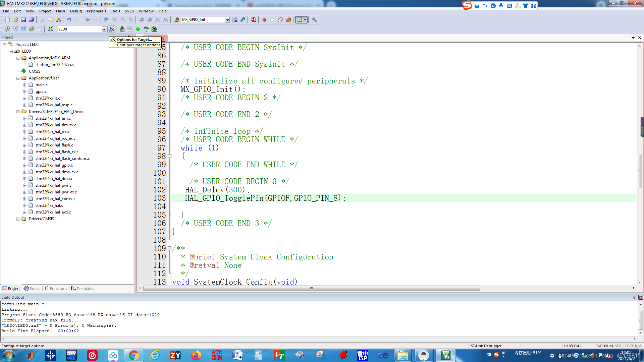
Task: Expand the main.c tree node
Action: pyautogui.click(x=24, y=85)
